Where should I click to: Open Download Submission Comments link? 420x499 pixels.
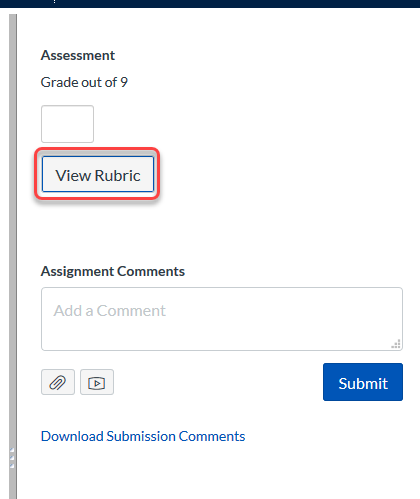143,436
